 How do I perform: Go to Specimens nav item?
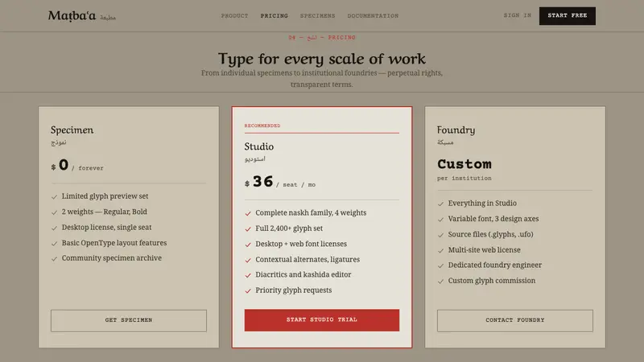[x=317, y=15]
